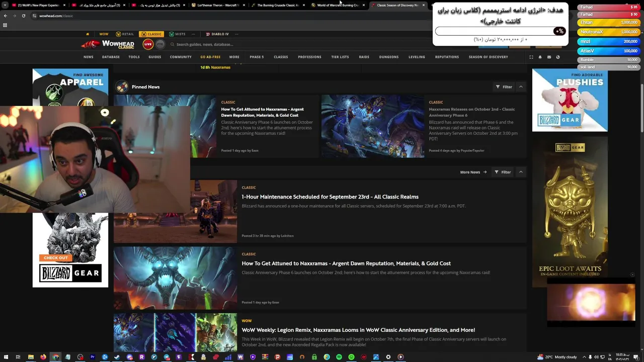Open the browser apps grid icon
Viewport: 644px width, 362px height.
(x=5, y=25)
